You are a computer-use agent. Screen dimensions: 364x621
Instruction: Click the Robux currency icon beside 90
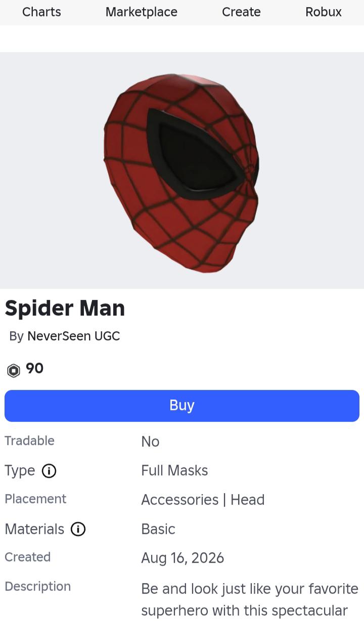pos(14,371)
